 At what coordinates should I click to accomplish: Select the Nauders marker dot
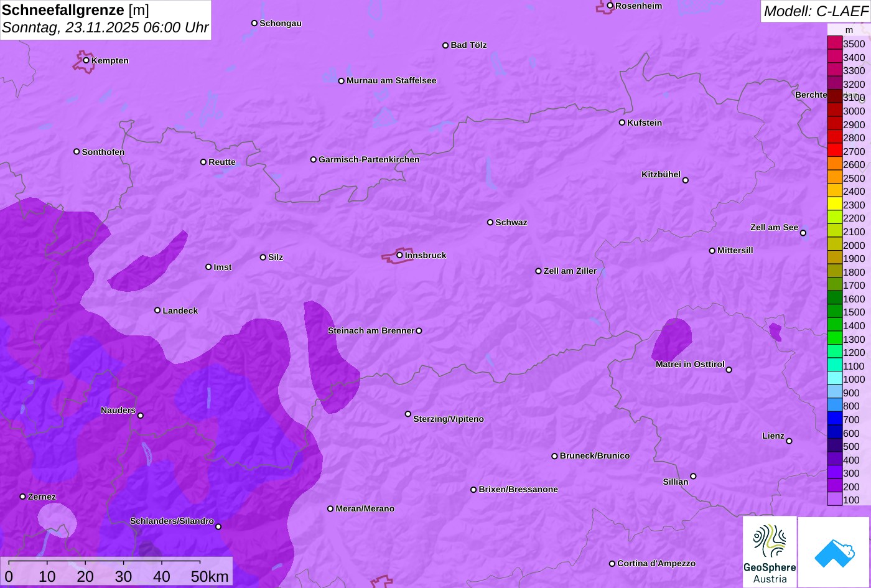pyautogui.click(x=141, y=416)
